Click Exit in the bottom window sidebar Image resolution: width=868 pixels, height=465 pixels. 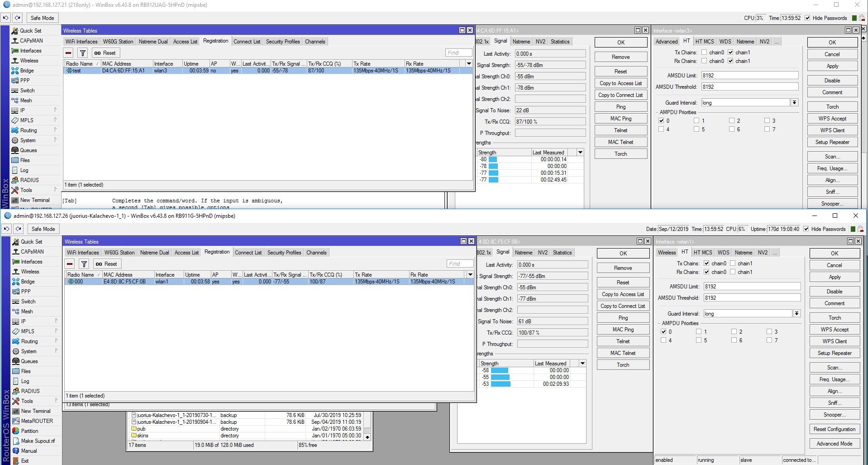pos(25,461)
